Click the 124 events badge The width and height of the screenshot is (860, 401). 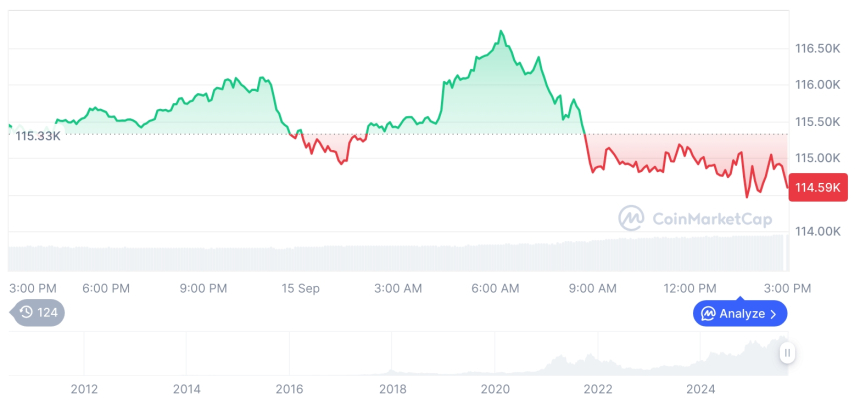(x=38, y=312)
